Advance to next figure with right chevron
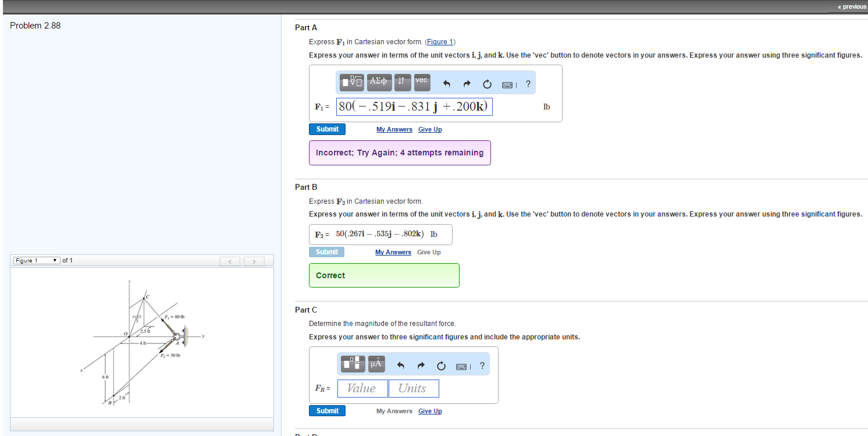 pyautogui.click(x=254, y=261)
